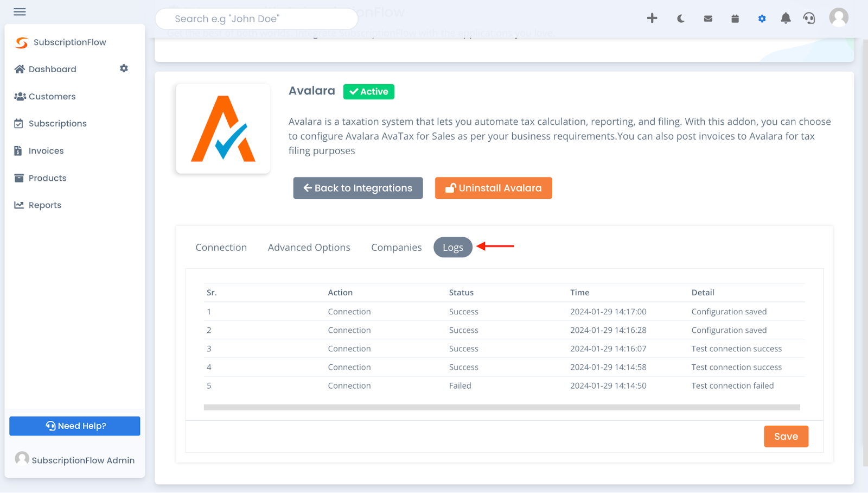
Task: Select the Logs tab
Action: [453, 247]
